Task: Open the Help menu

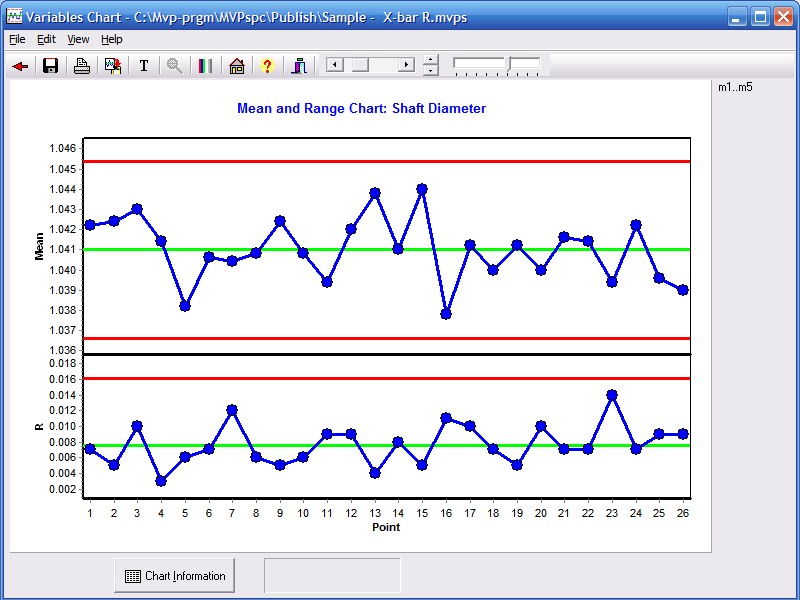Action: tap(112, 39)
